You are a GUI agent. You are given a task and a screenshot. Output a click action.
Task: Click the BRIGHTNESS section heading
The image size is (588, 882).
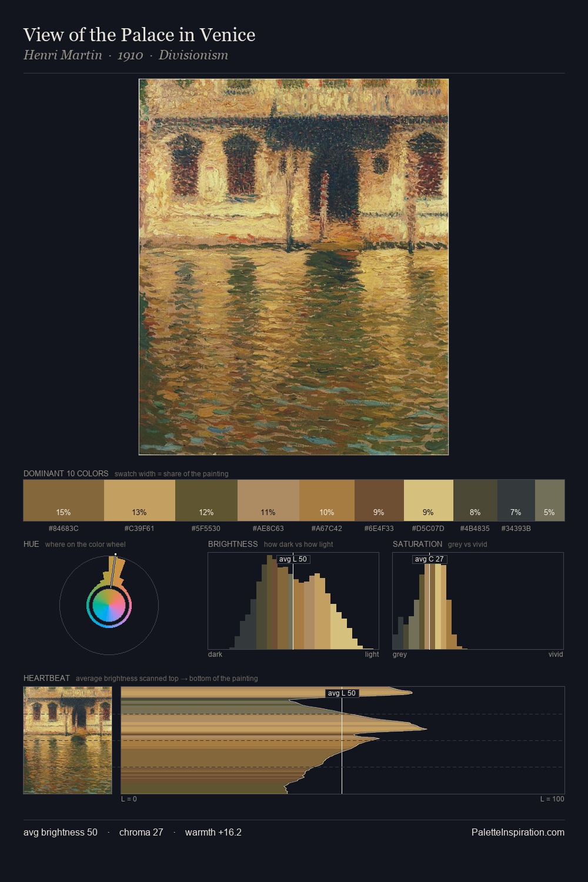233,544
